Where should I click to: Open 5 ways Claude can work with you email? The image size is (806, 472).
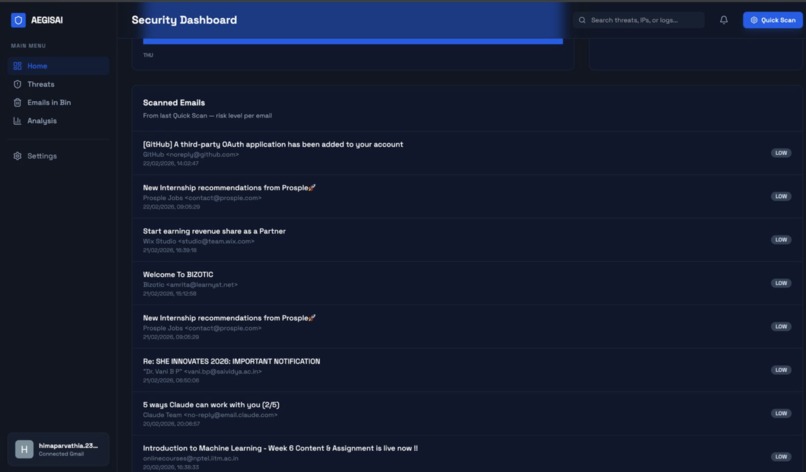(468, 413)
